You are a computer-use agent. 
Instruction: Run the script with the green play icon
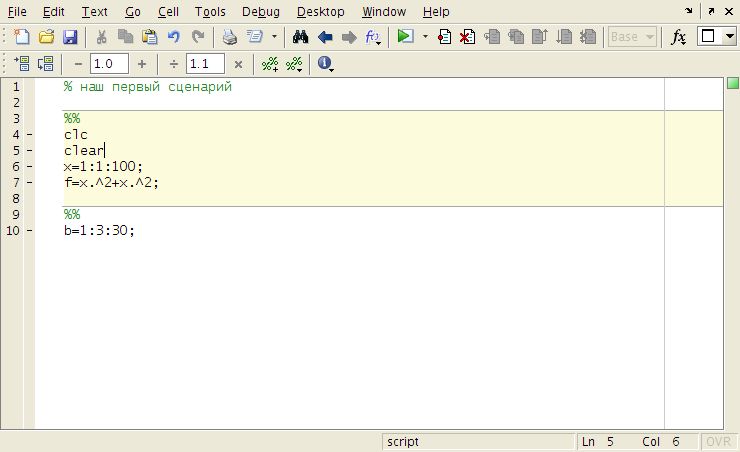pyautogui.click(x=405, y=36)
